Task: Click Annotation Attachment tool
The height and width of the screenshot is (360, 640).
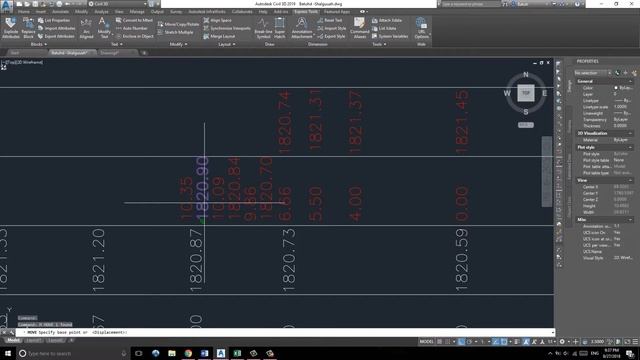Action: click(302, 28)
